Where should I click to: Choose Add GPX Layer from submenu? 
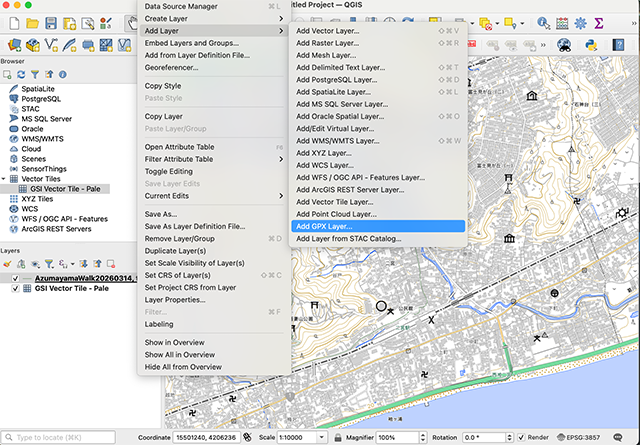point(378,227)
